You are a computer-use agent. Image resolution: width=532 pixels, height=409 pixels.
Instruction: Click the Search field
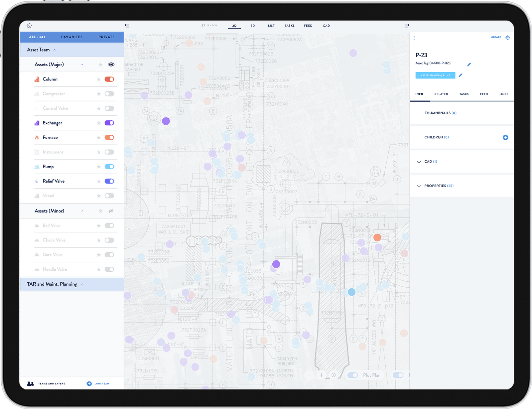[210, 26]
